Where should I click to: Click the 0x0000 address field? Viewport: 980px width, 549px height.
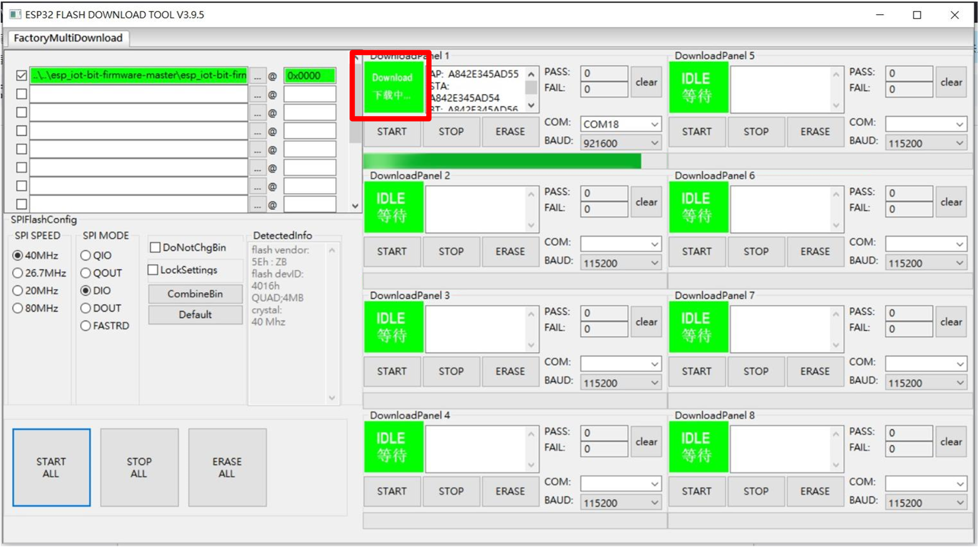pos(310,76)
